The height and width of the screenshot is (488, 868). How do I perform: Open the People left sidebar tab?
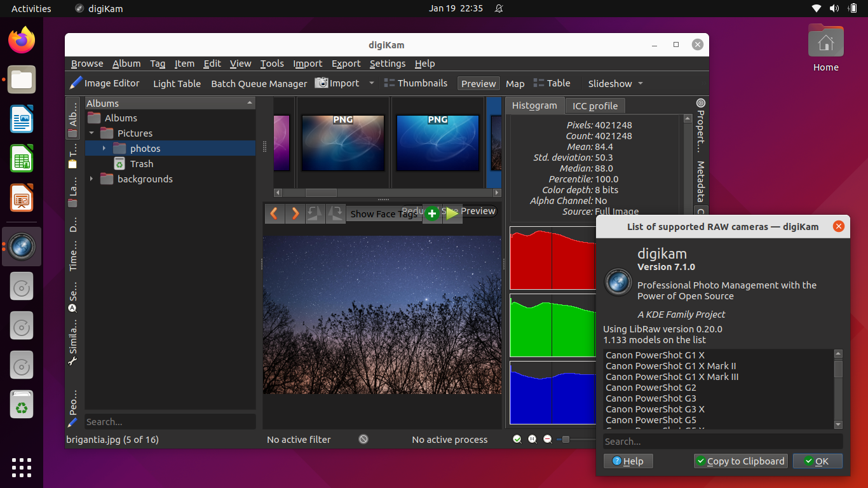[73, 409]
